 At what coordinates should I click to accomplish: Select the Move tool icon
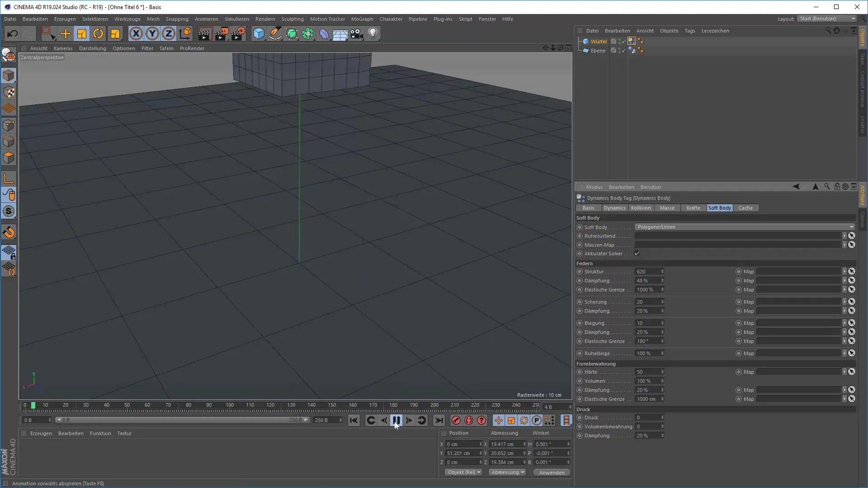point(65,33)
